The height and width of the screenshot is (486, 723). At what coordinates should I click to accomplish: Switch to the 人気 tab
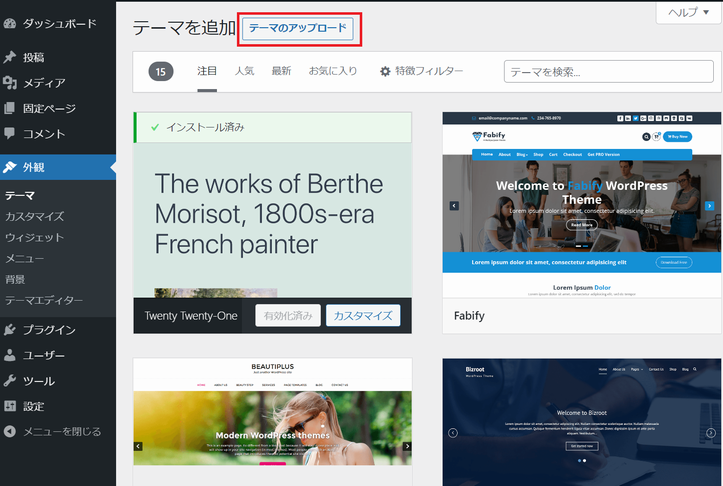(244, 71)
